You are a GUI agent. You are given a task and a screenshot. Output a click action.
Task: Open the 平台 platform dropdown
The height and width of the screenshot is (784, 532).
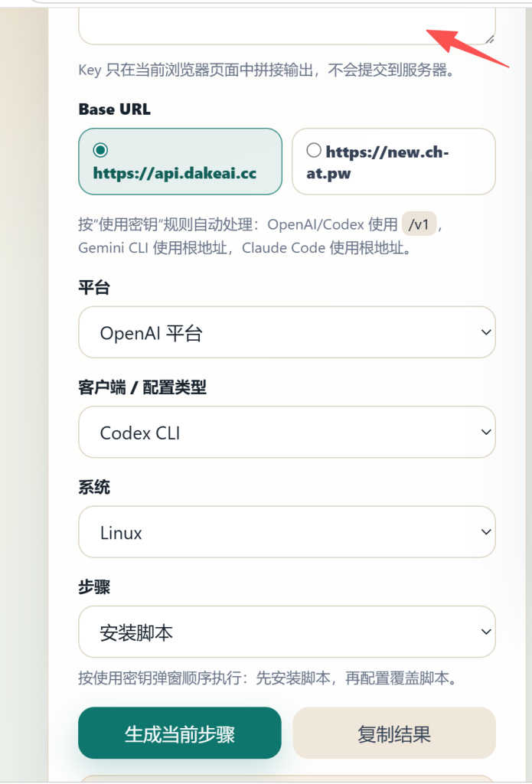tap(286, 332)
